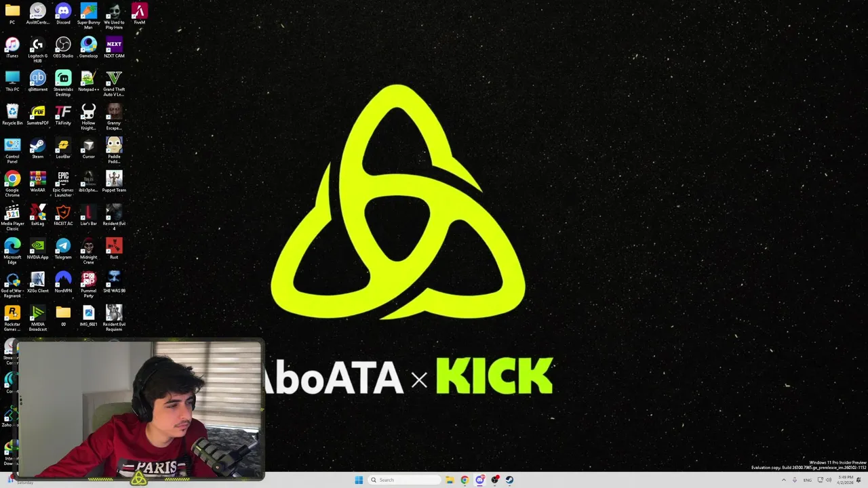Select the FiveM desktop shortcut
868x488 pixels.
click(x=139, y=14)
